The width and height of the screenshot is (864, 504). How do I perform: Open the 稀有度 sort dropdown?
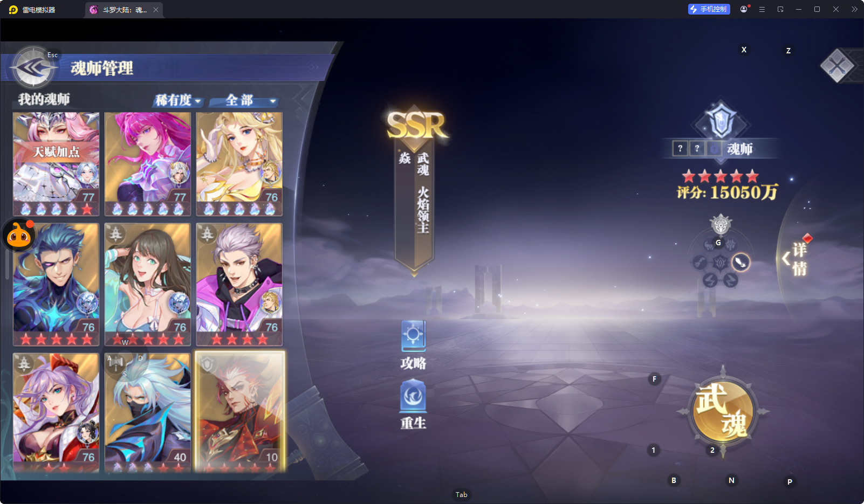pos(178,100)
